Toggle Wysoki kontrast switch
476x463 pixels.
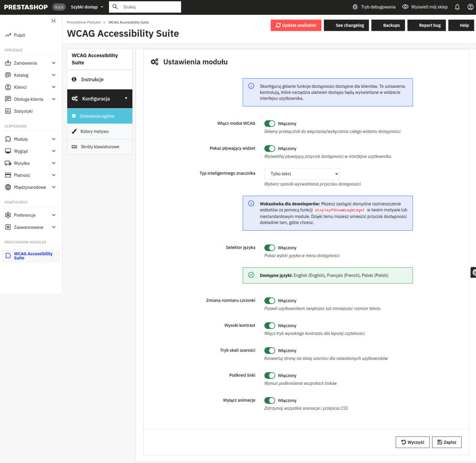coord(269,325)
